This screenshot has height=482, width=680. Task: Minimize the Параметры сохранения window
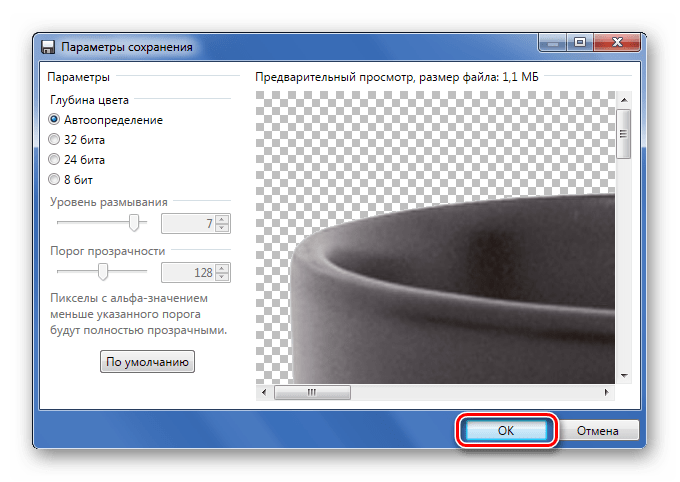pyautogui.click(x=552, y=42)
